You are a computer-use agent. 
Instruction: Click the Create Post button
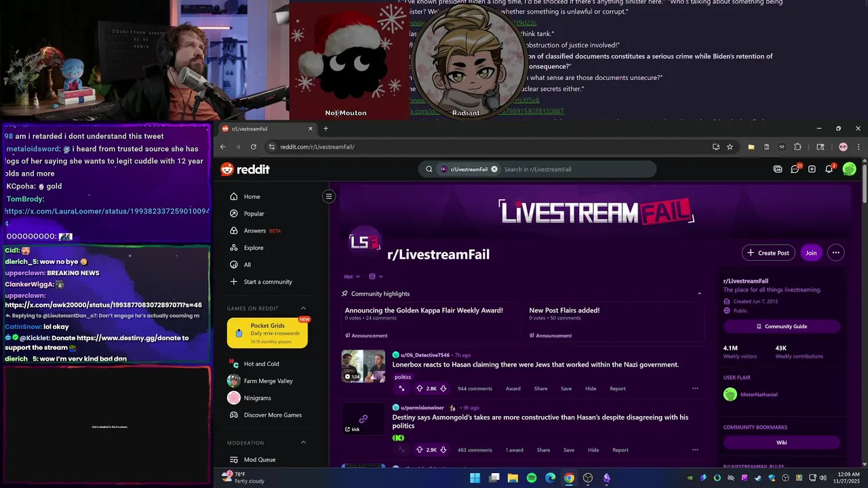click(768, 253)
